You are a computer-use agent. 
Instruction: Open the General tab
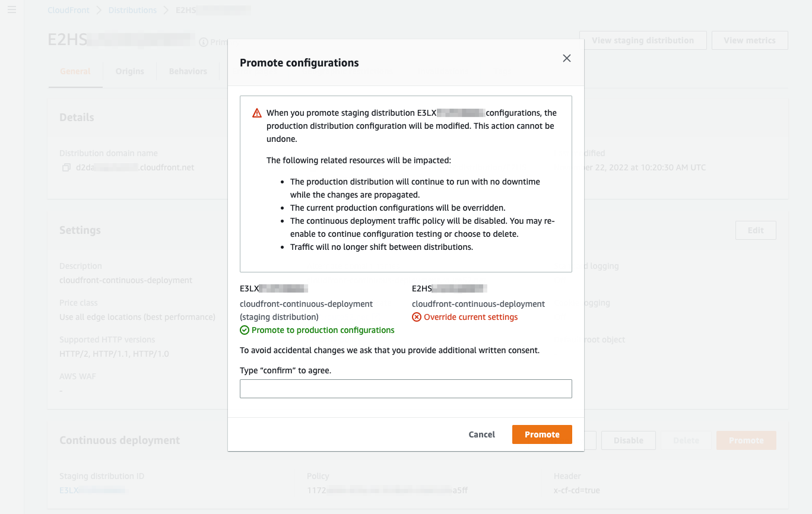point(75,71)
